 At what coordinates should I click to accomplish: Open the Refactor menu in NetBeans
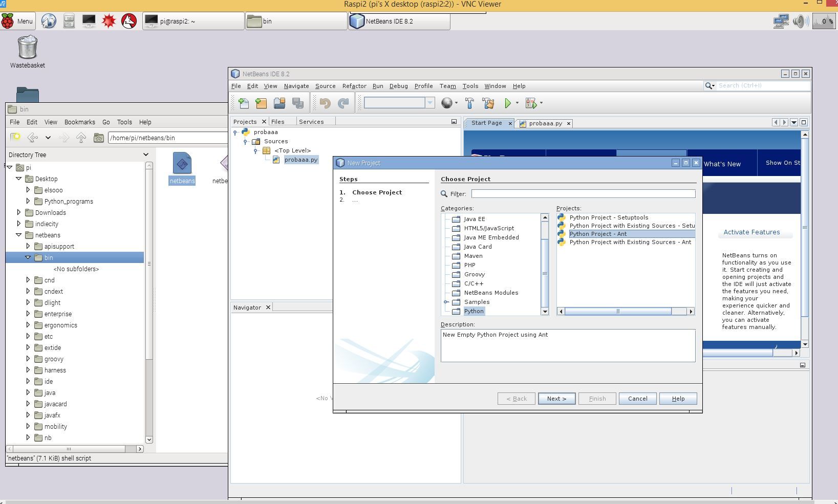[354, 86]
